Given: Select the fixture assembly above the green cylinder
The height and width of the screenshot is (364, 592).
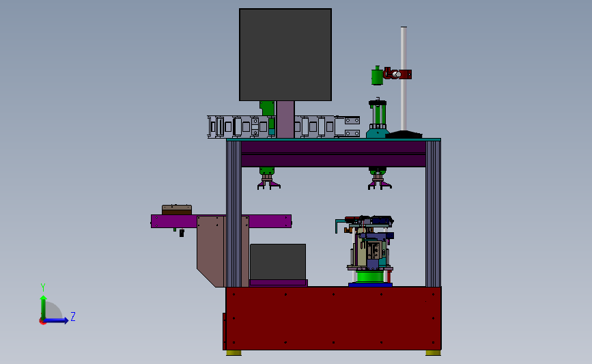Looking at the screenshot, I should pos(365,243).
